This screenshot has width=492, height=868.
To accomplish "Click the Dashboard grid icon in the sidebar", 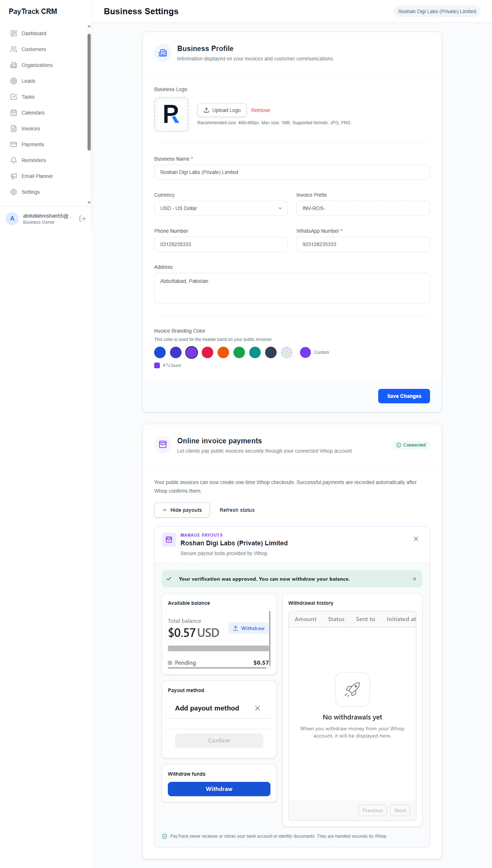I will point(14,33).
